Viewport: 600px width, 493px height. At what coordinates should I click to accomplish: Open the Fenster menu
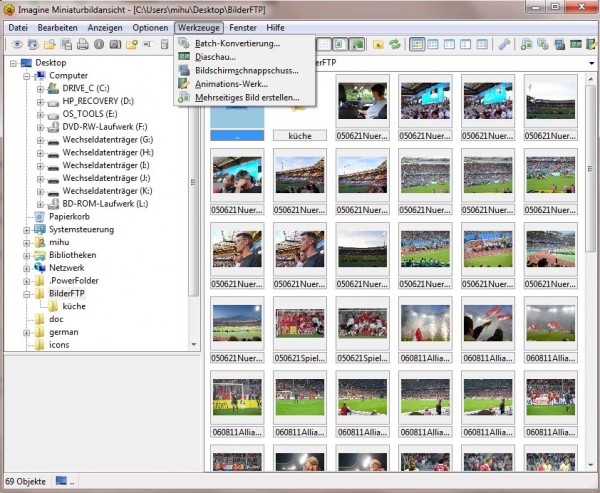[x=242, y=27]
